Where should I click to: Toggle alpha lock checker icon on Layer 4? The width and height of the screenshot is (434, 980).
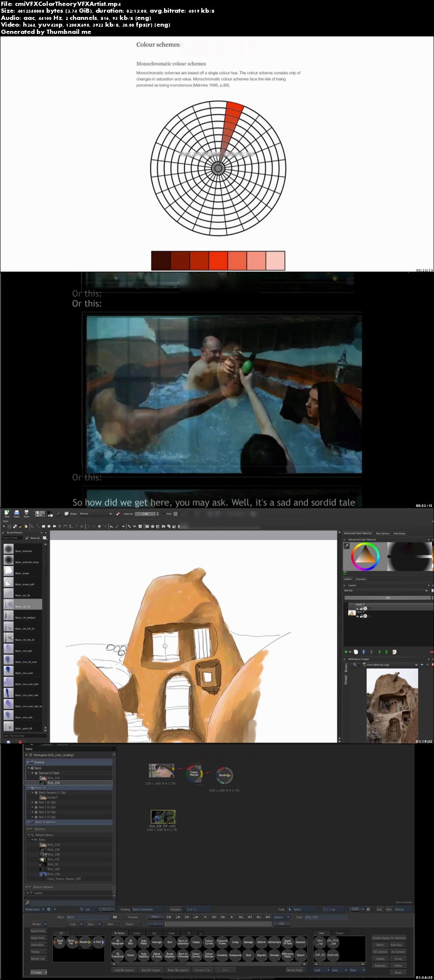365,616
